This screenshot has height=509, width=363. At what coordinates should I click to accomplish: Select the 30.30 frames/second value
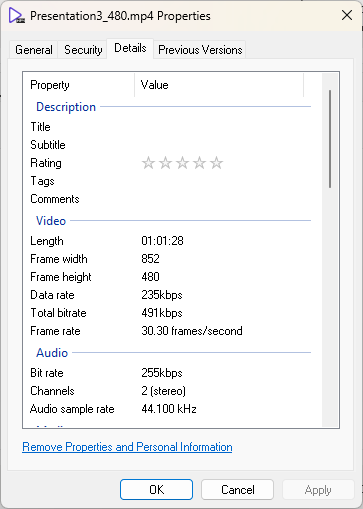pos(192,331)
